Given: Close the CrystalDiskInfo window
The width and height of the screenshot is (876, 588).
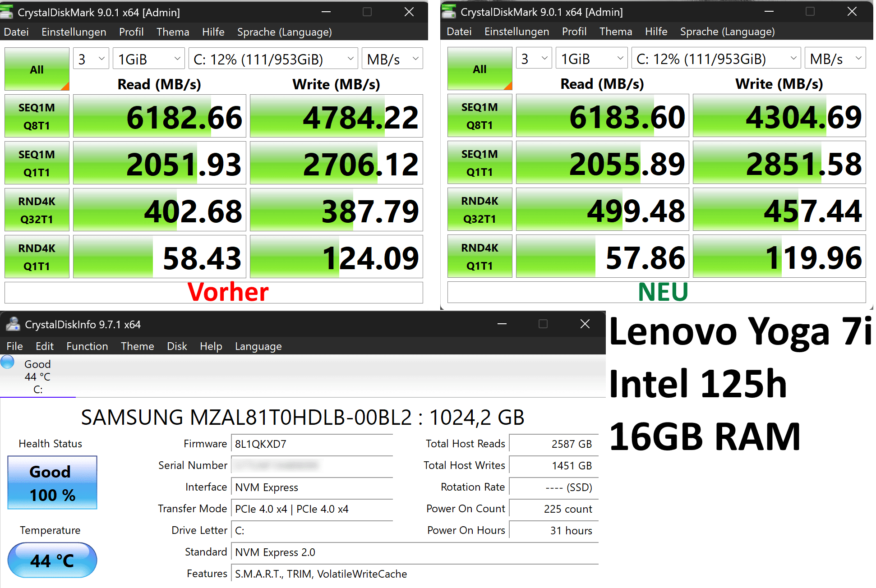Looking at the screenshot, I should point(585,324).
